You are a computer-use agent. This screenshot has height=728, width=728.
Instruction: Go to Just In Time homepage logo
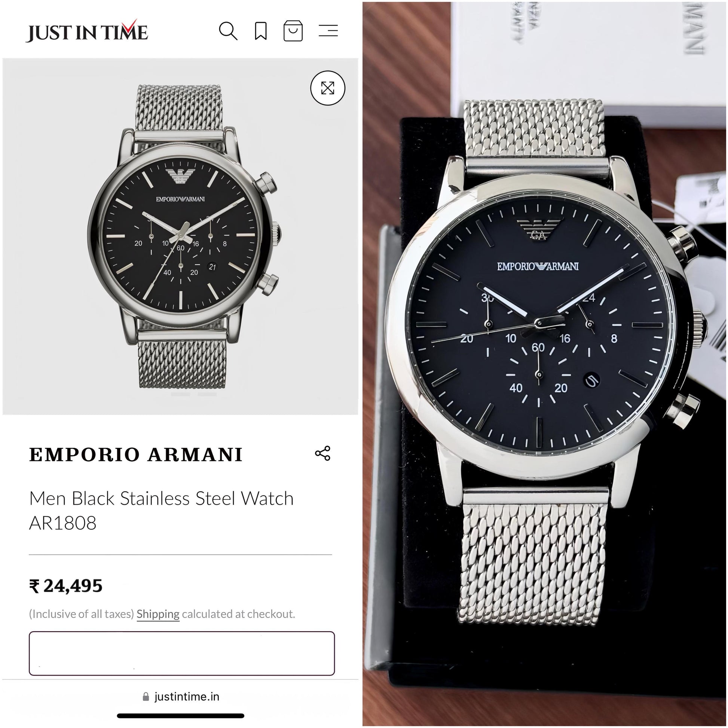(87, 31)
